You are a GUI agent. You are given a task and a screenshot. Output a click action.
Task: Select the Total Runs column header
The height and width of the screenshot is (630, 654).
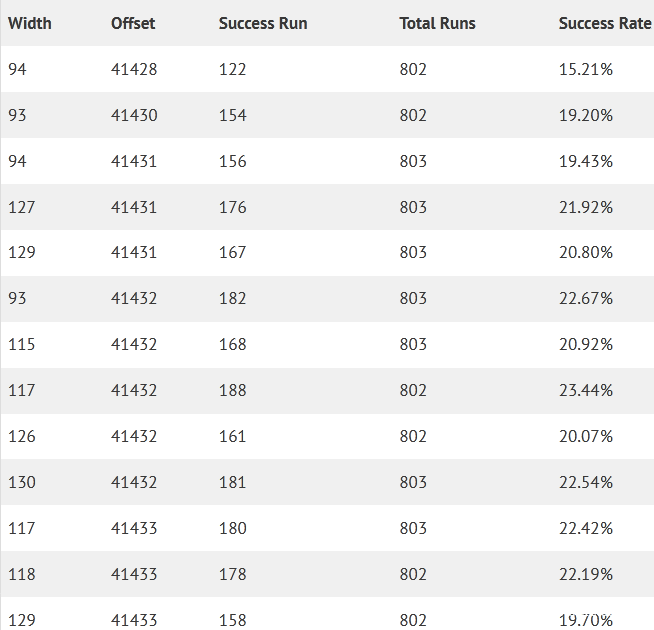[437, 23]
